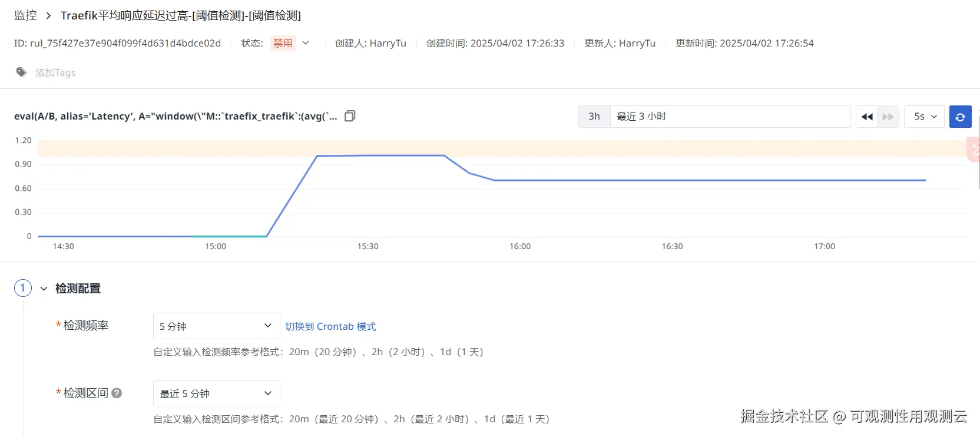The height and width of the screenshot is (437, 980).
Task: Click the 更新人: HarryTu text
Action: pyautogui.click(x=620, y=43)
